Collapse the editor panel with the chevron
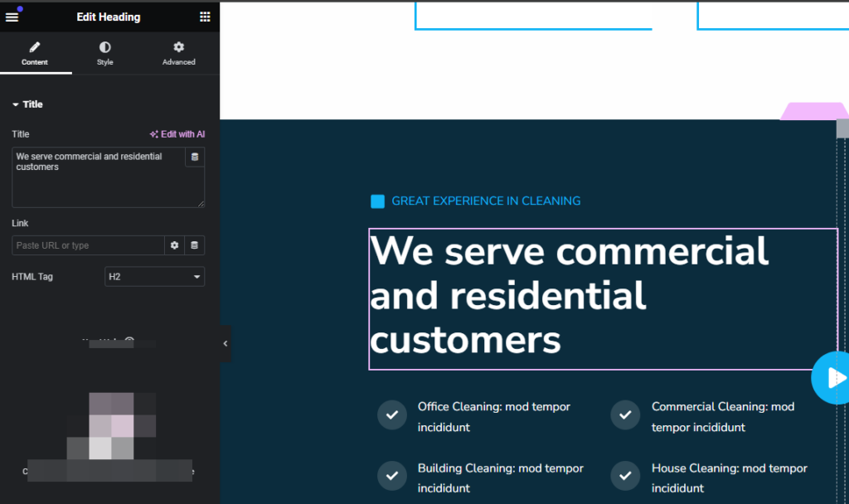This screenshot has height=504, width=849. click(225, 343)
